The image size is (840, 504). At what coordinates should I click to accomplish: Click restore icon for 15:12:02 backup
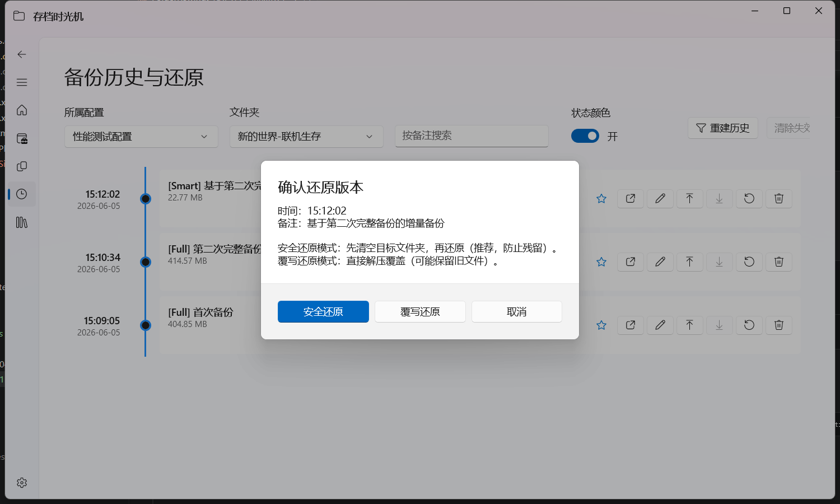[x=749, y=199]
